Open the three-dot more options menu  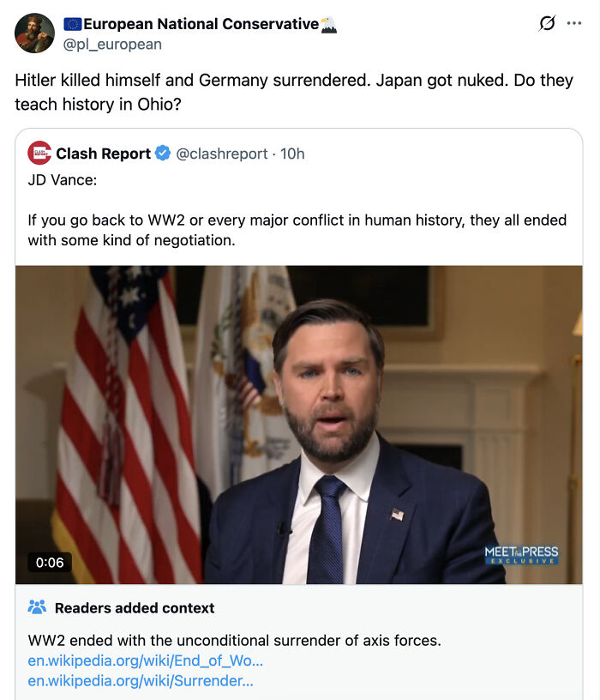pyautogui.click(x=574, y=24)
